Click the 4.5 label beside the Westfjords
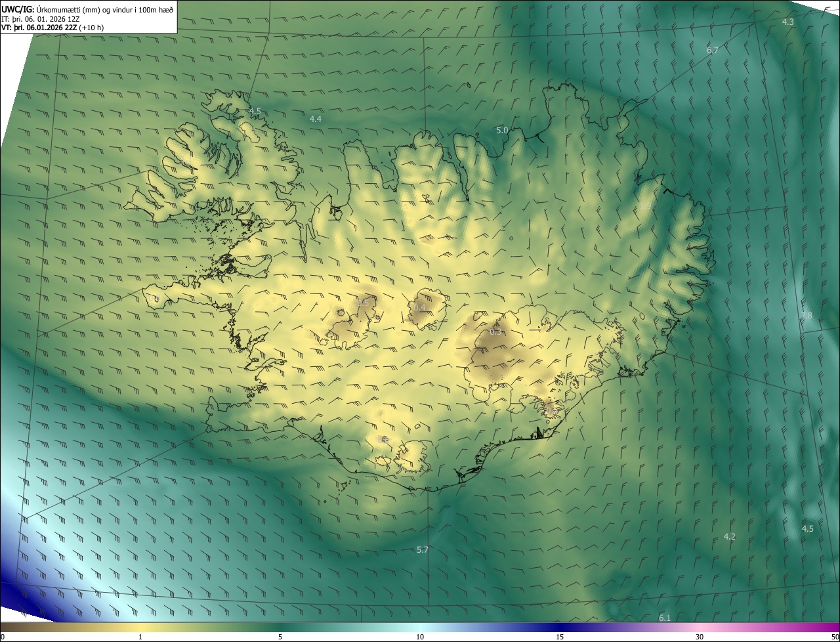This screenshot has height=642, width=840. point(255,111)
